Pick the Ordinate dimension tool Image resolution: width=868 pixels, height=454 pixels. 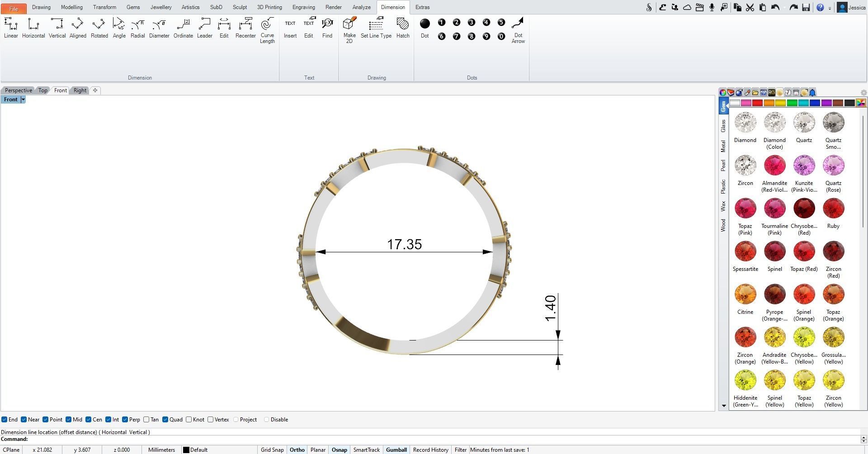tap(183, 28)
